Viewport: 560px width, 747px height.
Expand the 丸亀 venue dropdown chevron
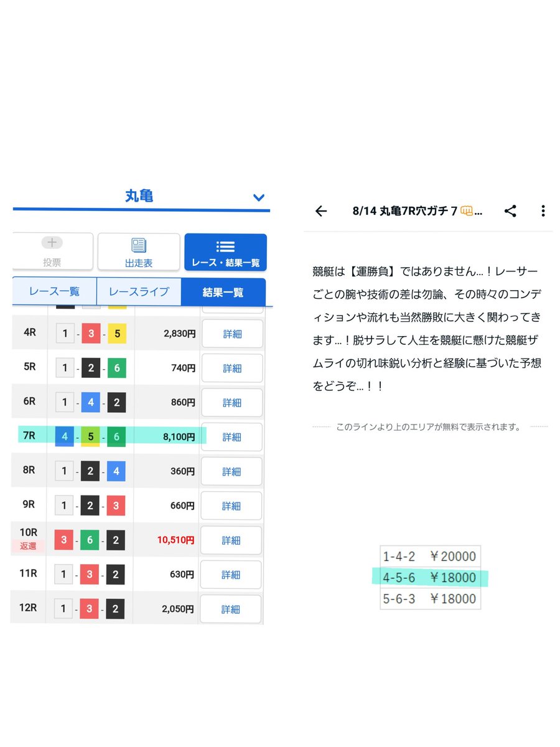click(259, 197)
